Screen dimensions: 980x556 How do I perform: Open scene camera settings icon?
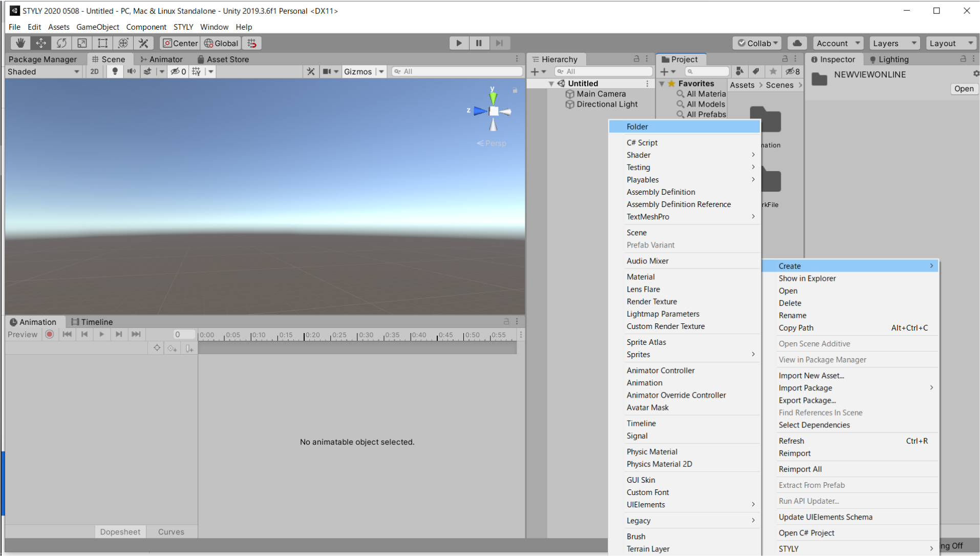[327, 71]
